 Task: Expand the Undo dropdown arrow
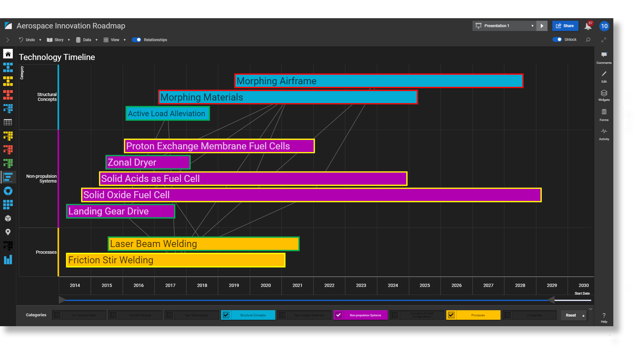click(x=40, y=40)
